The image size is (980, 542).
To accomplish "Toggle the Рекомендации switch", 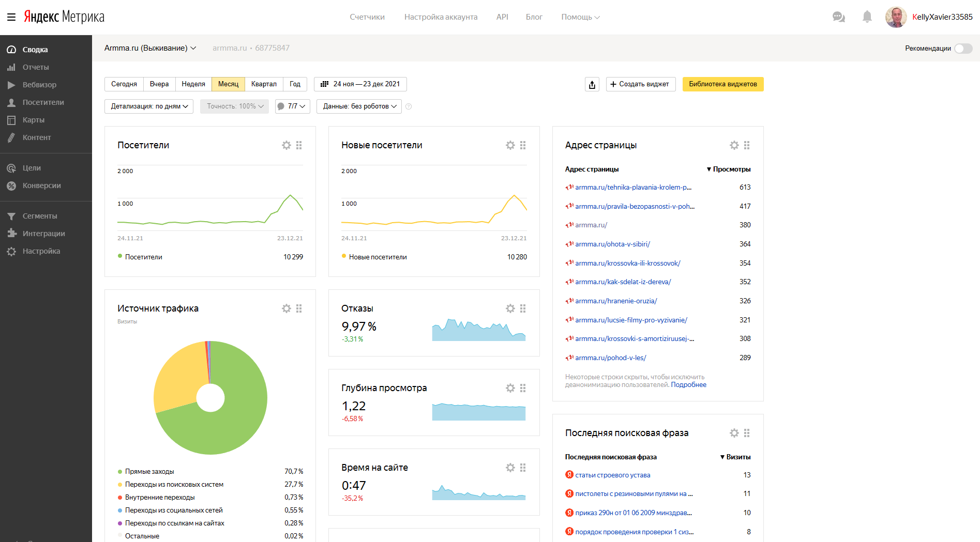I will click(x=963, y=49).
